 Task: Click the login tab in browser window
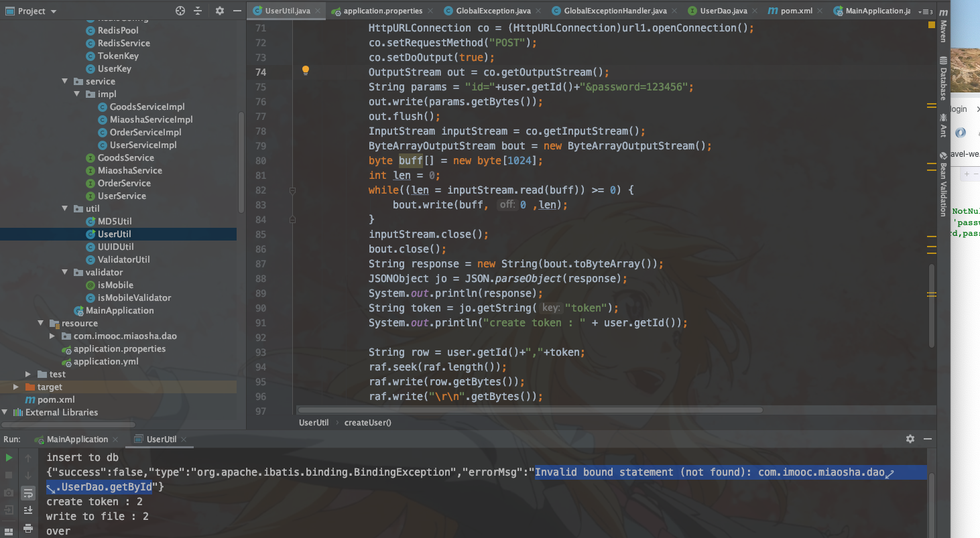tap(959, 109)
